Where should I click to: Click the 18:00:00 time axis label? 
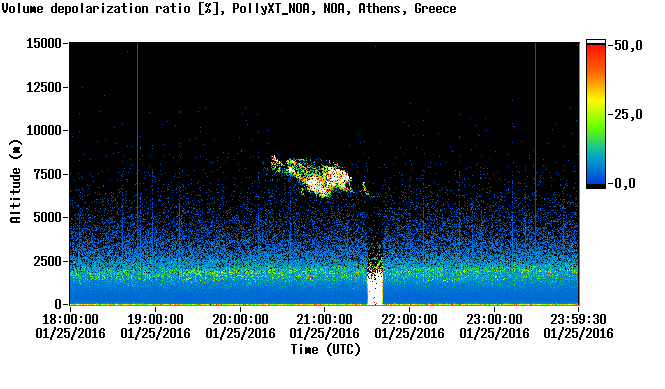pyautogui.click(x=70, y=319)
